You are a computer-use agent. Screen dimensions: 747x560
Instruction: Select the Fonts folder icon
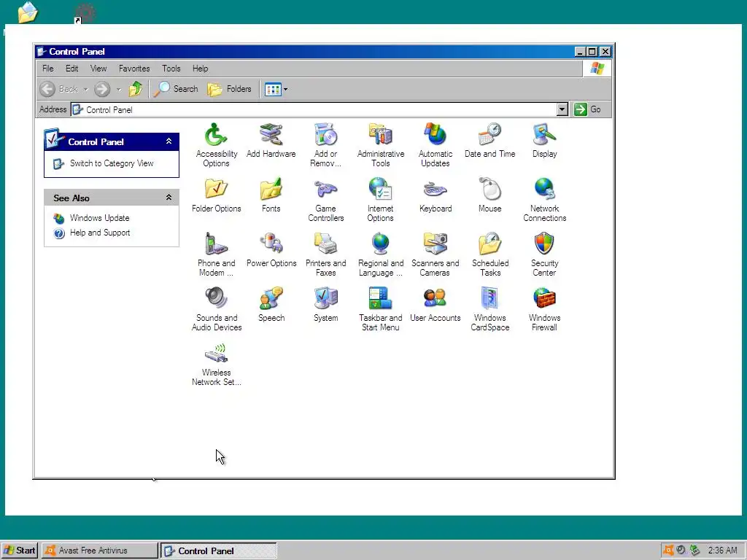click(x=271, y=195)
